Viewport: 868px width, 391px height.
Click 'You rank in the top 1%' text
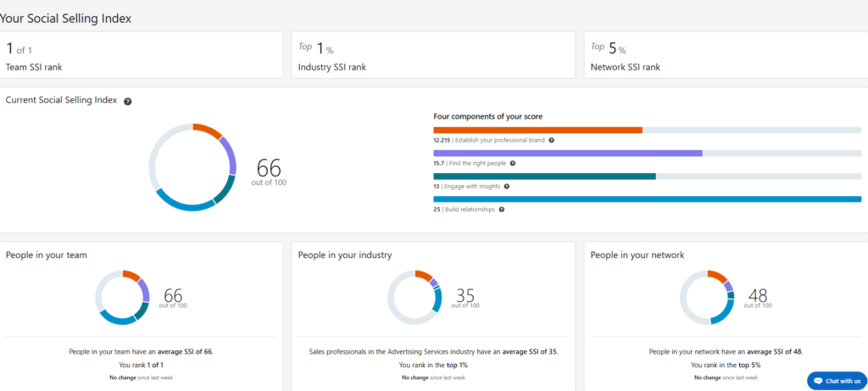(433, 365)
